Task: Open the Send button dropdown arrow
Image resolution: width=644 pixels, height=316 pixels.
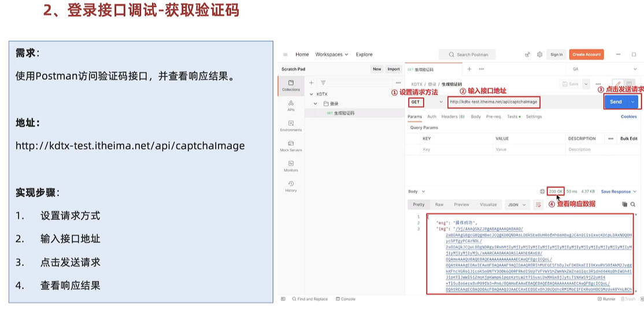Action: tap(632, 102)
